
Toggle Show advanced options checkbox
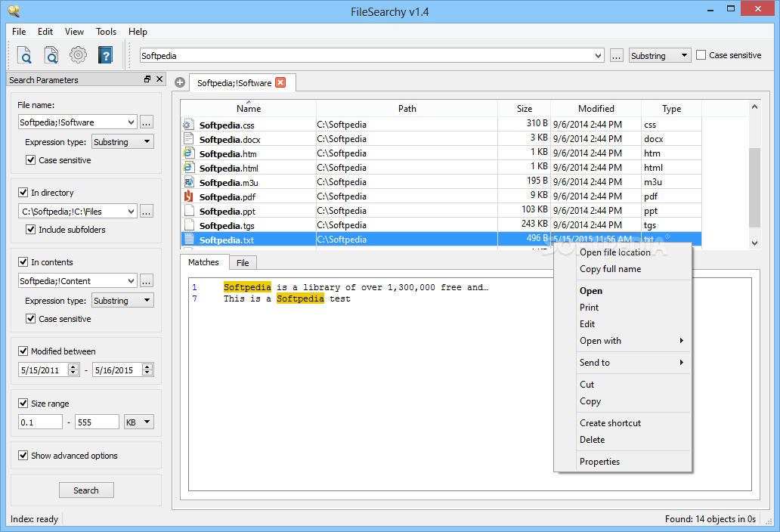tap(23, 456)
